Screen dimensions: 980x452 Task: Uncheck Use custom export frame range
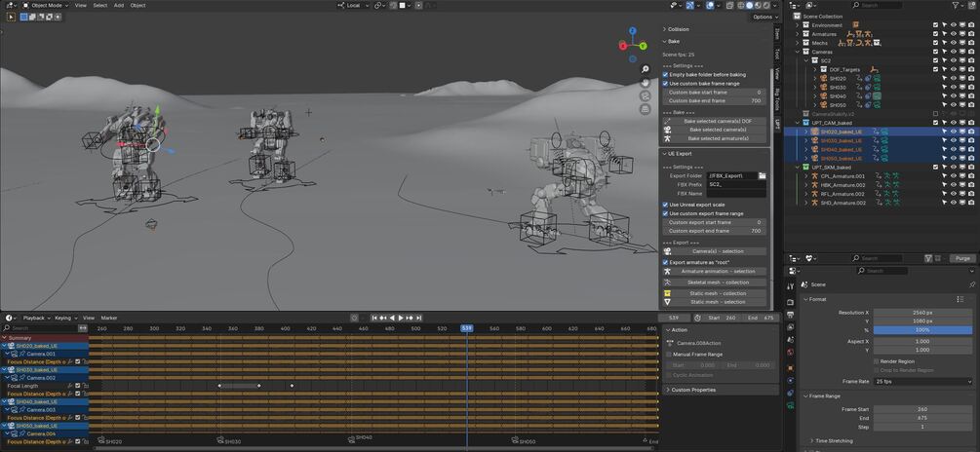pyautogui.click(x=665, y=213)
